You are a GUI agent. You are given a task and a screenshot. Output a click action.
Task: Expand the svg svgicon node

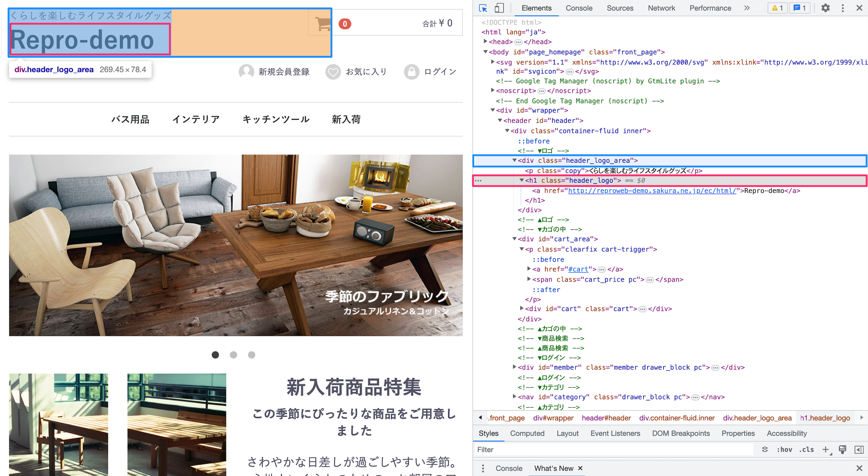[493, 62]
